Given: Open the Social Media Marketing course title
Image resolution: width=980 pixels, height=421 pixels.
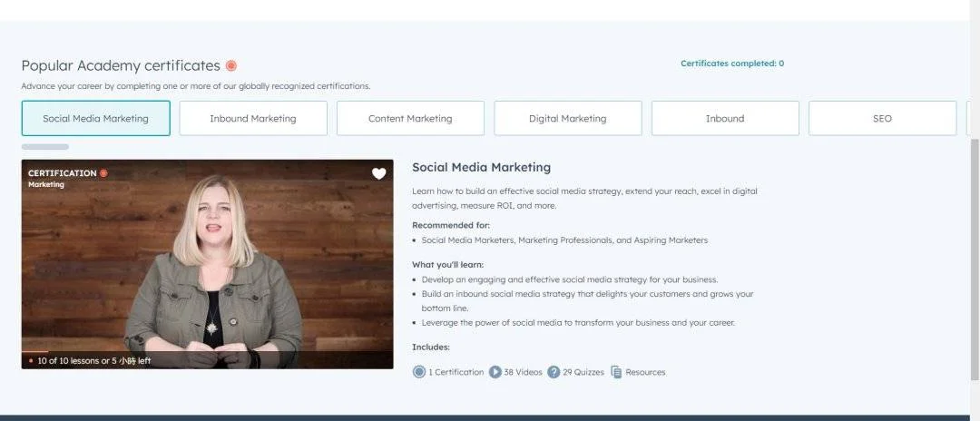Looking at the screenshot, I should point(481,167).
